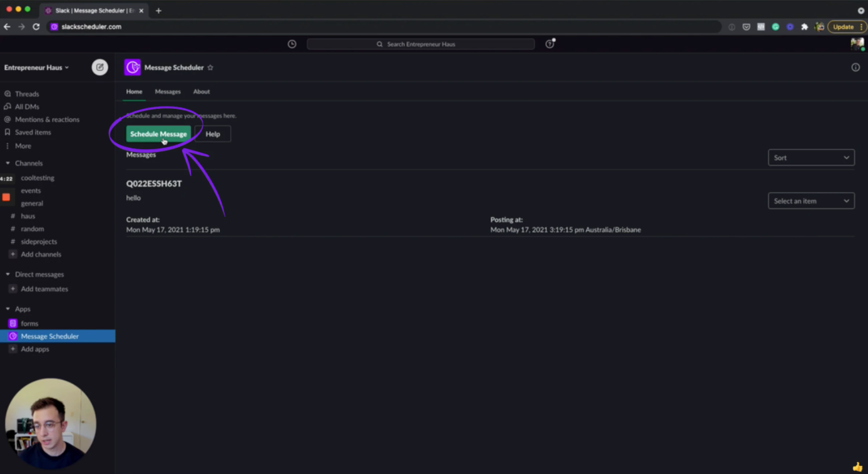868x474 pixels.
Task: Open the Select an item dropdown
Action: point(811,201)
